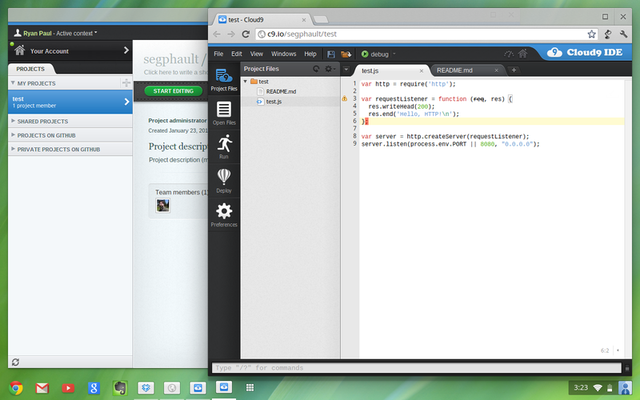This screenshot has height=400, width=640.
Task: Open README.md in the file tree
Action: pyautogui.click(x=281, y=91)
